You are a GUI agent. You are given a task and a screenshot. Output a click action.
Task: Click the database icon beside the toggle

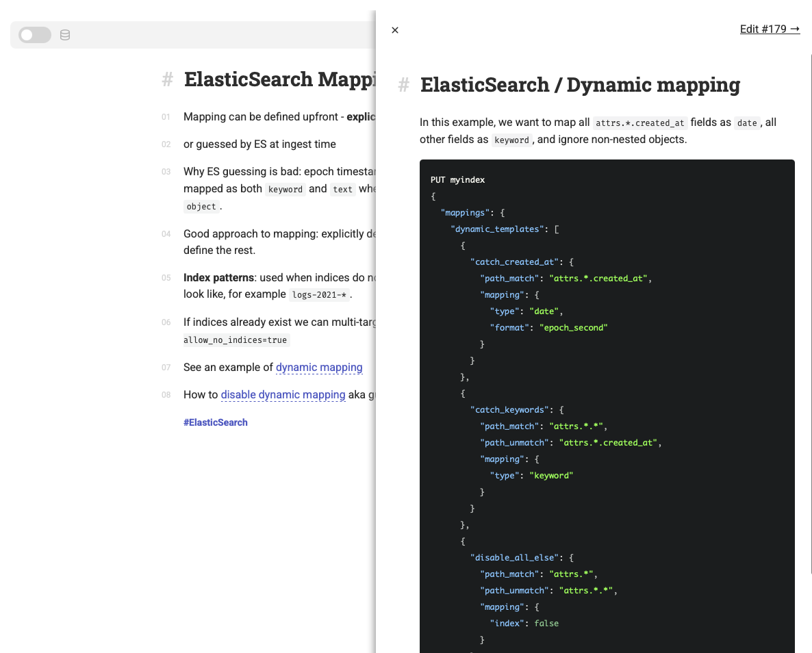pos(65,35)
